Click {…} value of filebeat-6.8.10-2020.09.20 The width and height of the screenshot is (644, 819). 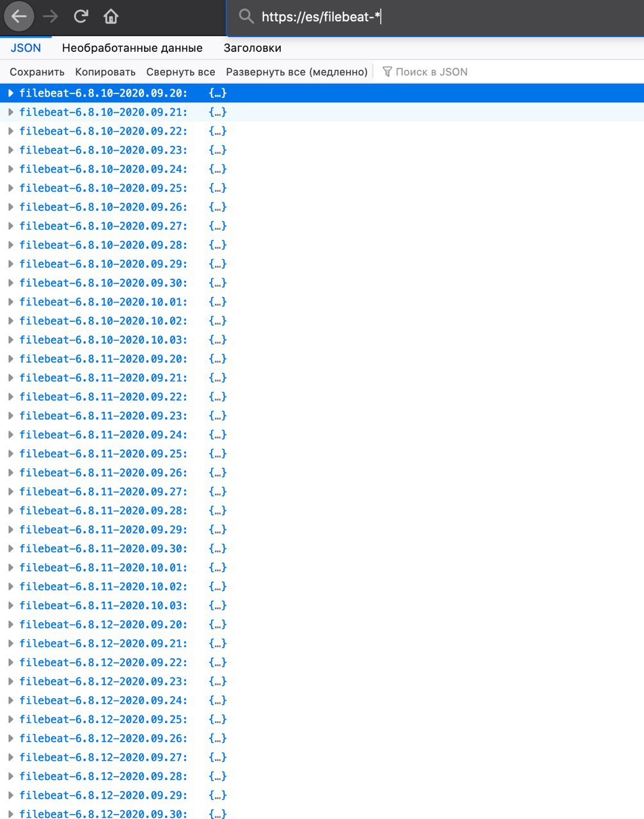[x=218, y=93]
